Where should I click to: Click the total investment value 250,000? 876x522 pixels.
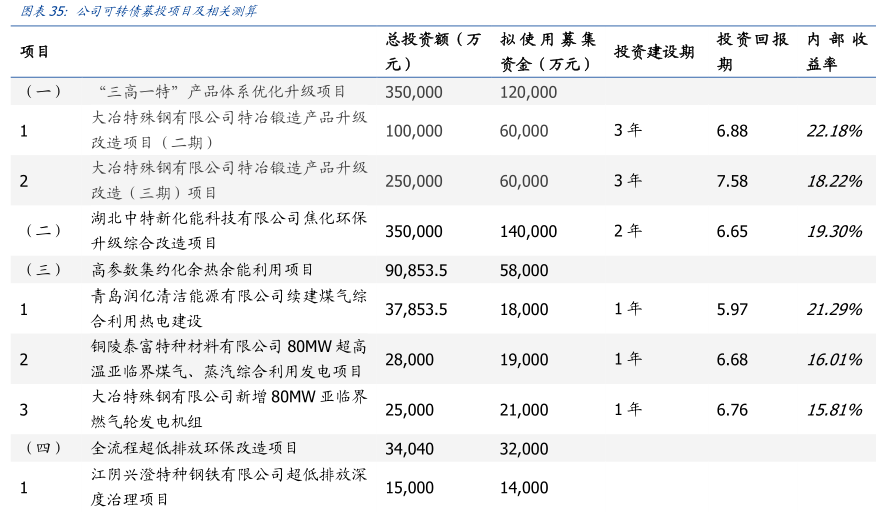click(413, 181)
